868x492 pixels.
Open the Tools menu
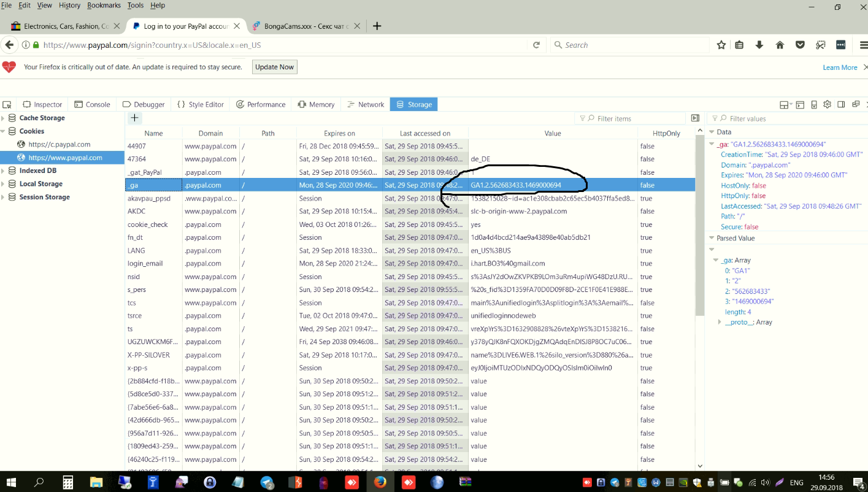pos(136,5)
